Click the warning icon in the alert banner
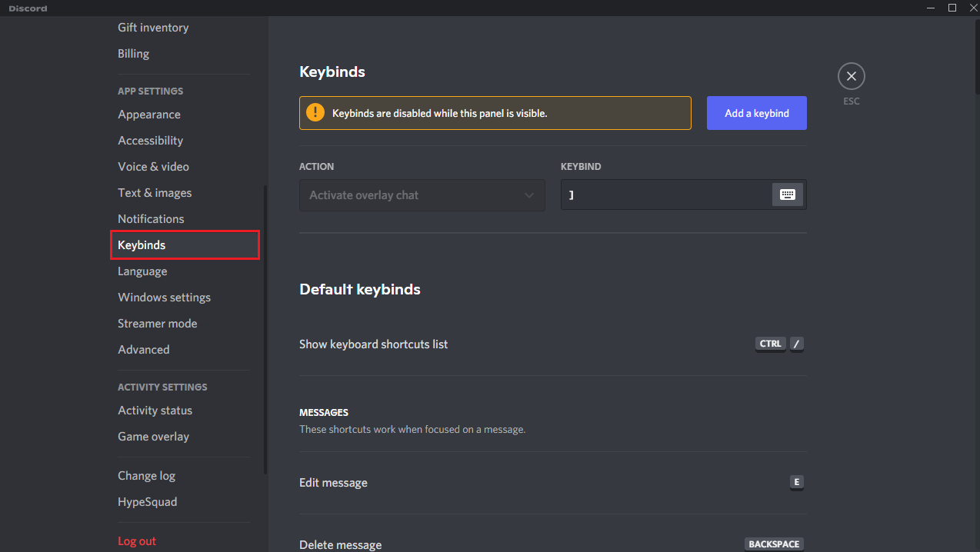 coord(315,112)
